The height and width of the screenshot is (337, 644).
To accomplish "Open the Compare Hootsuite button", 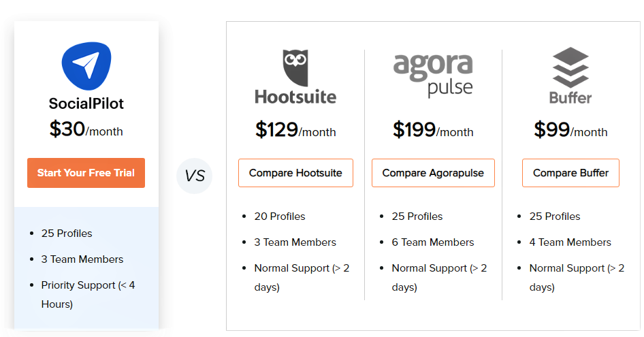I will [295, 173].
